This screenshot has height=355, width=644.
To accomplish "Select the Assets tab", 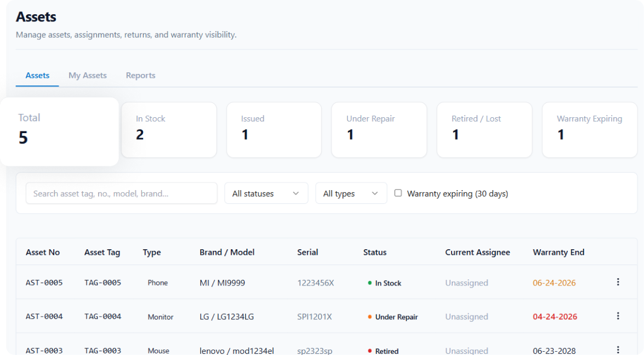I will [37, 76].
